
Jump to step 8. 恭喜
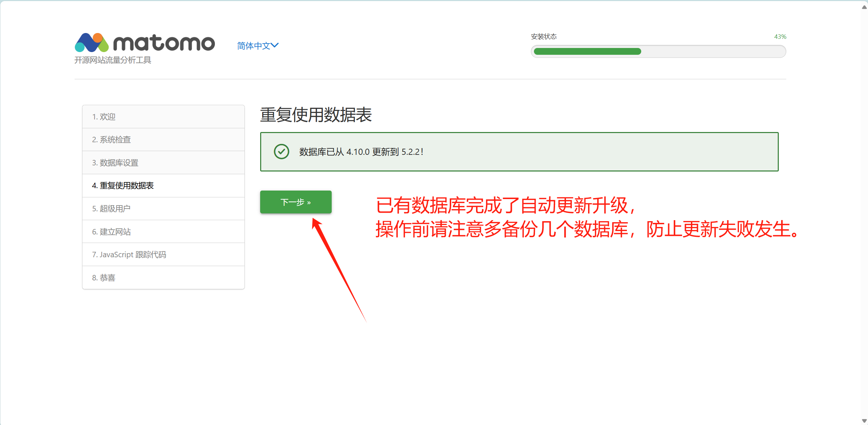tap(104, 278)
